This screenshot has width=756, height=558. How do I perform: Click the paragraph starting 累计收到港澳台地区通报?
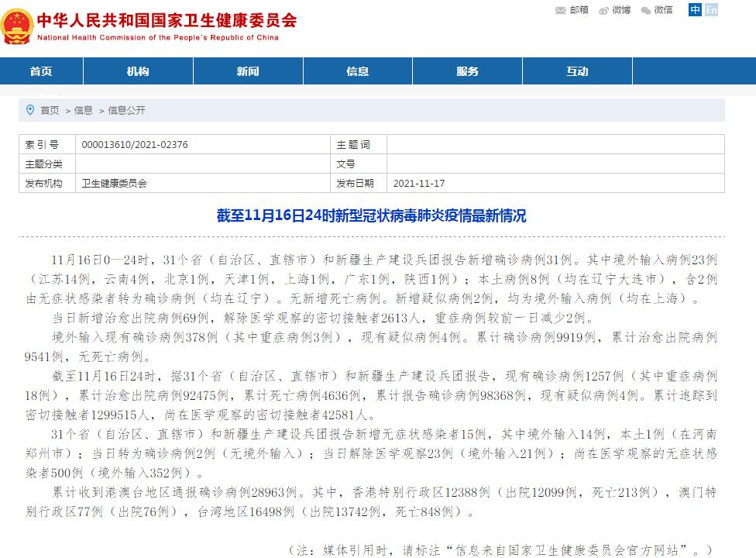[x=371, y=501]
